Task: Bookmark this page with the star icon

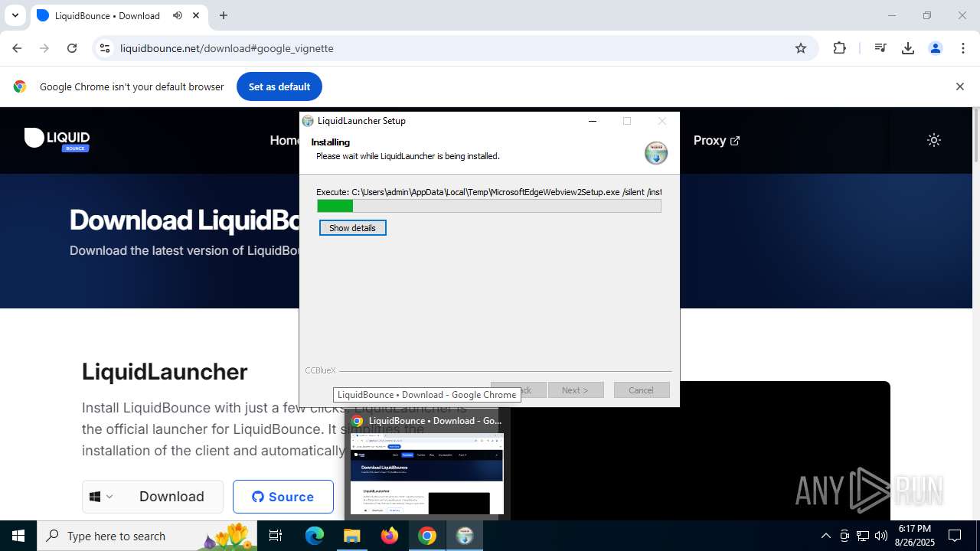Action: [801, 48]
